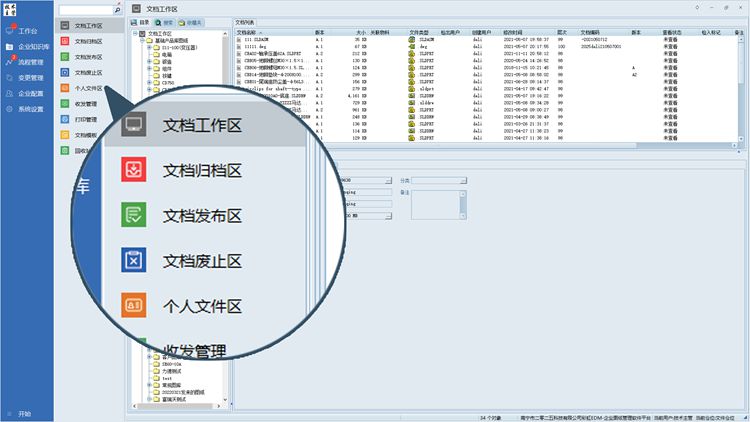Open 工作台 in the blue sidebar
The image size is (750, 422).
26,31
